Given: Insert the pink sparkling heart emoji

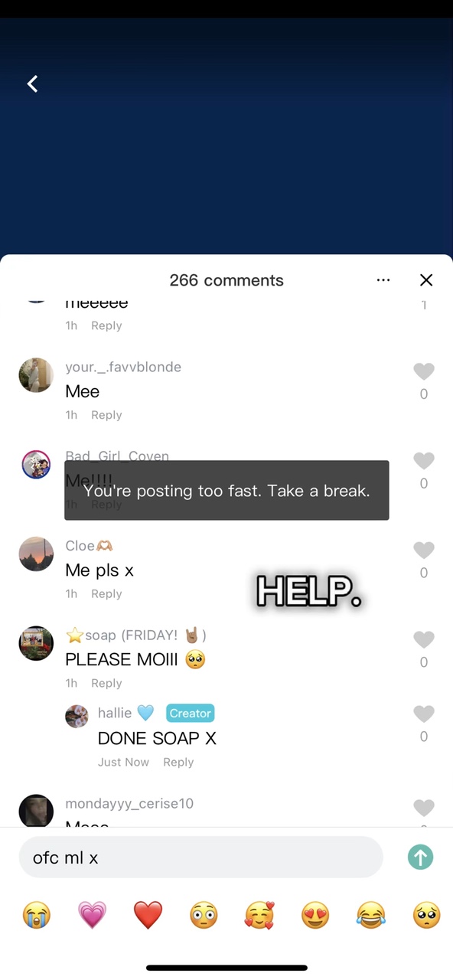Looking at the screenshot, I should pos(92,914).
